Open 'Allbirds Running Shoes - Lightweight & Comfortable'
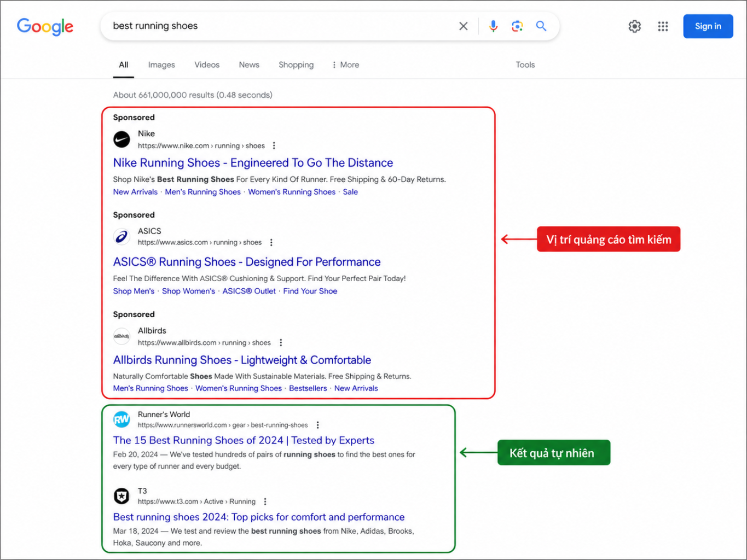 [x=242, y=360]
